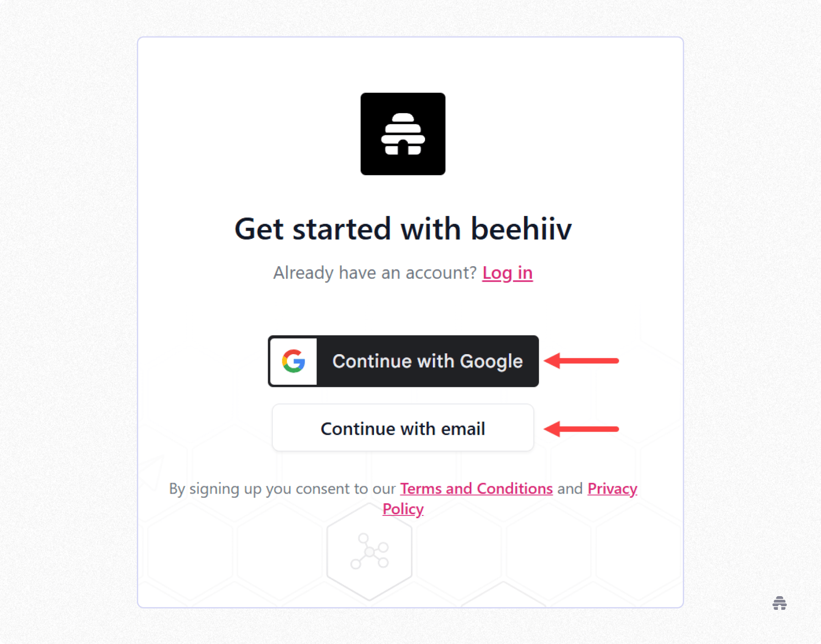Screen dimensions: 821x644
Task: Click the 'Already have an account?' text
Action: click(x=375, y=273)
